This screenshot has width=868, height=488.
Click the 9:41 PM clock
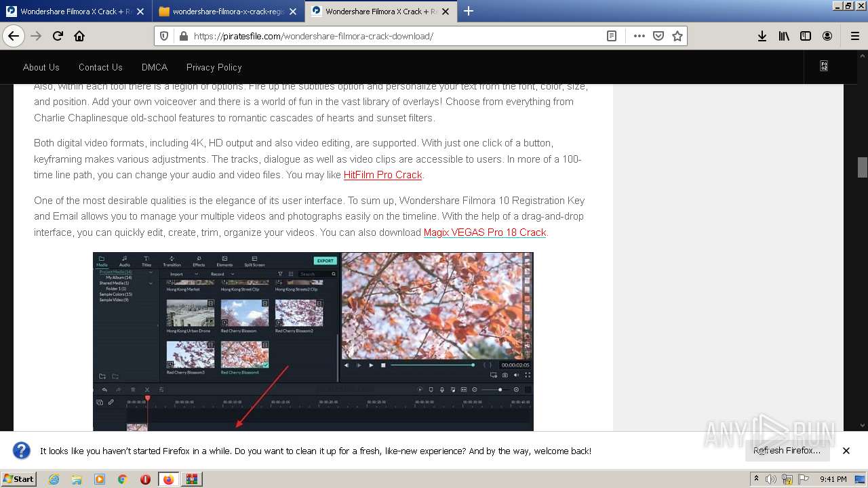click(833, 479)
